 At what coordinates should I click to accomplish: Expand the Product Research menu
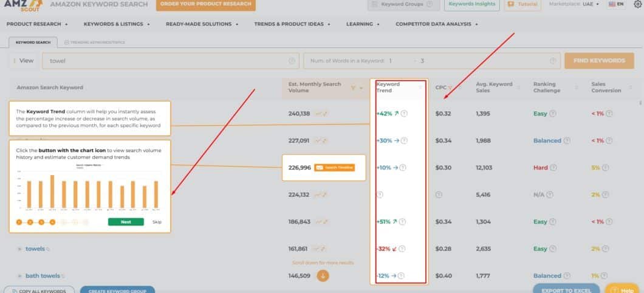(x=37, y=24)
